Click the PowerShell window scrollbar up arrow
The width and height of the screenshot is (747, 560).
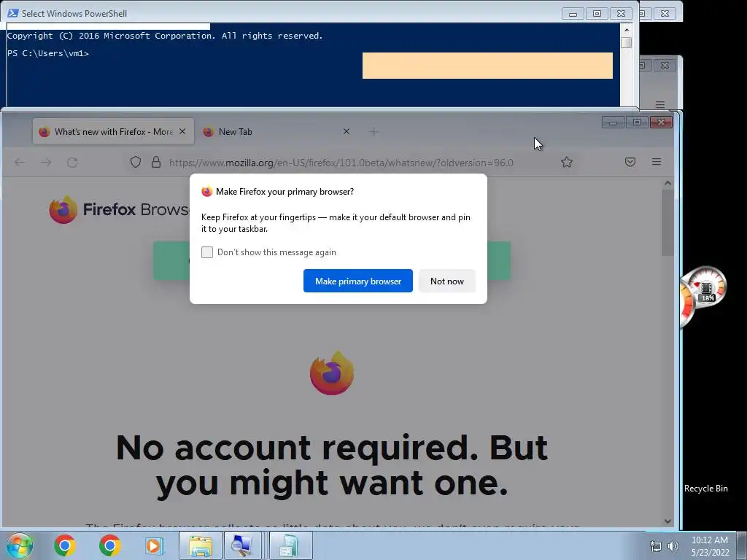click(627, 29)
